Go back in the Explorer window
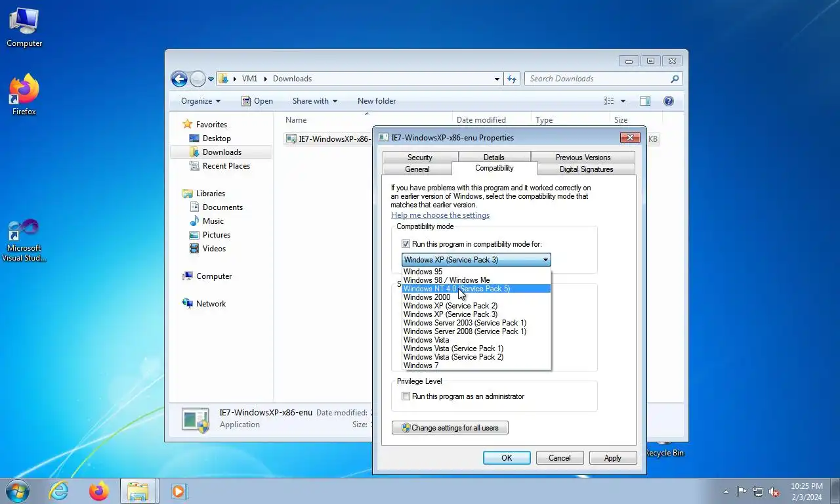Image resolution: width=840 pixels, height=504 pixels. tap(179, 79)
